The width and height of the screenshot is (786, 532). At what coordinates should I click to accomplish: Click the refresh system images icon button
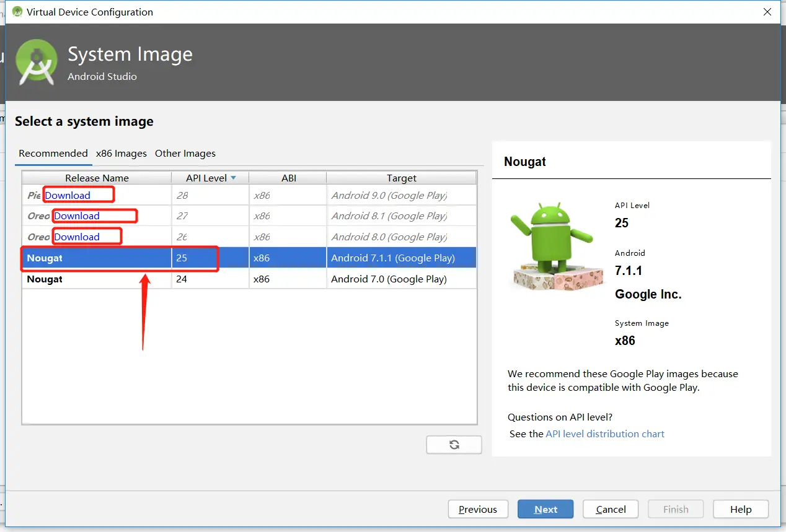454,445
